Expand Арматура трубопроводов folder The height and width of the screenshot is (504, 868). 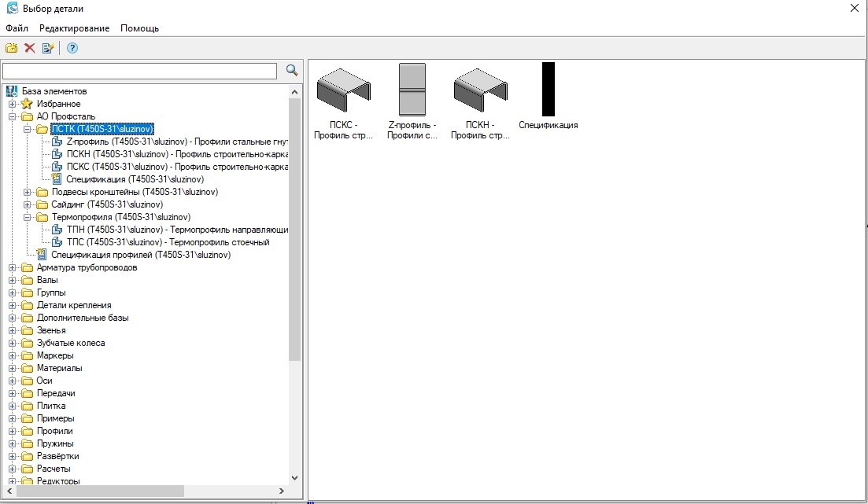(x=12, y=268)
